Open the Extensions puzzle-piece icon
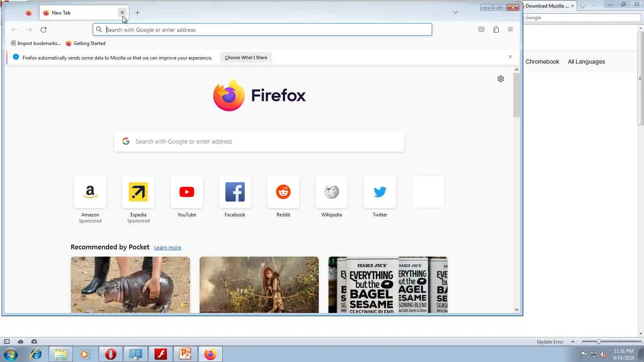The width and height of the screenshot is (644, 362). [x=496, y=29]
